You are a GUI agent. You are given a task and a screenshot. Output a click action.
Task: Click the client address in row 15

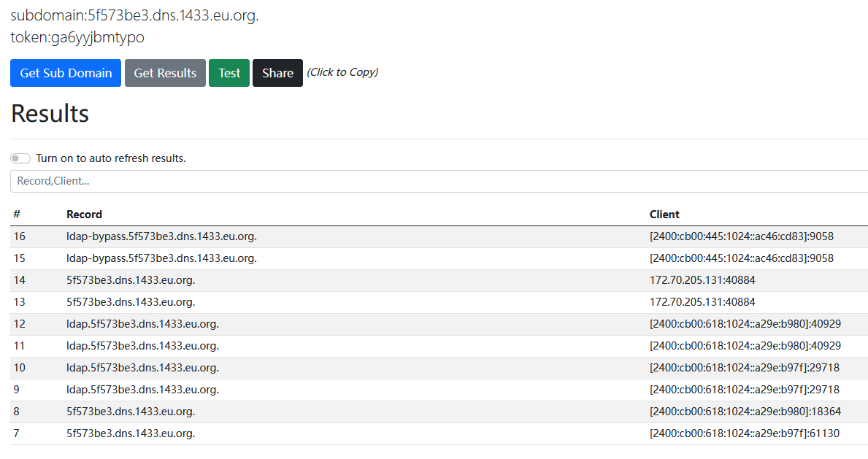[741, 258]
